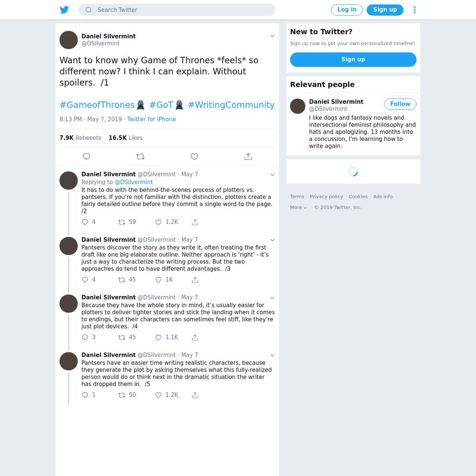476x476 pixels.
Task: Follow Daniel Silvermint in Relevant people
Action: coord(400,104)
